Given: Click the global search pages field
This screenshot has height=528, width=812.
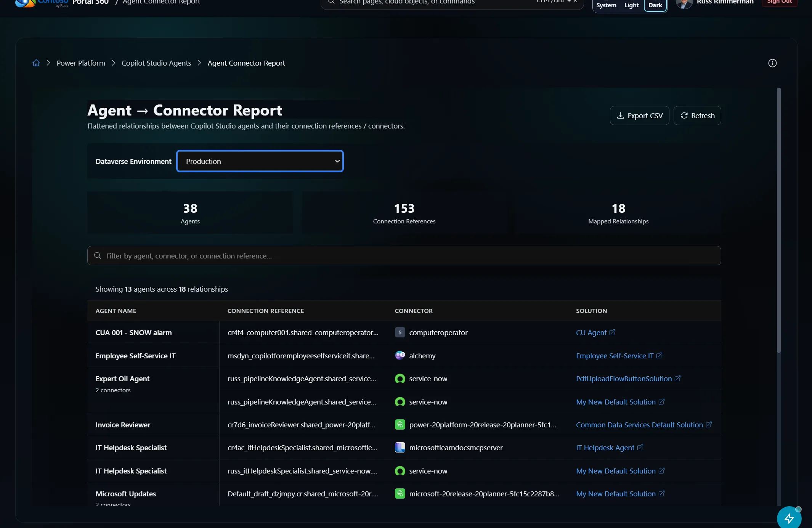Looking at the screenshot, I should (452, 3).
